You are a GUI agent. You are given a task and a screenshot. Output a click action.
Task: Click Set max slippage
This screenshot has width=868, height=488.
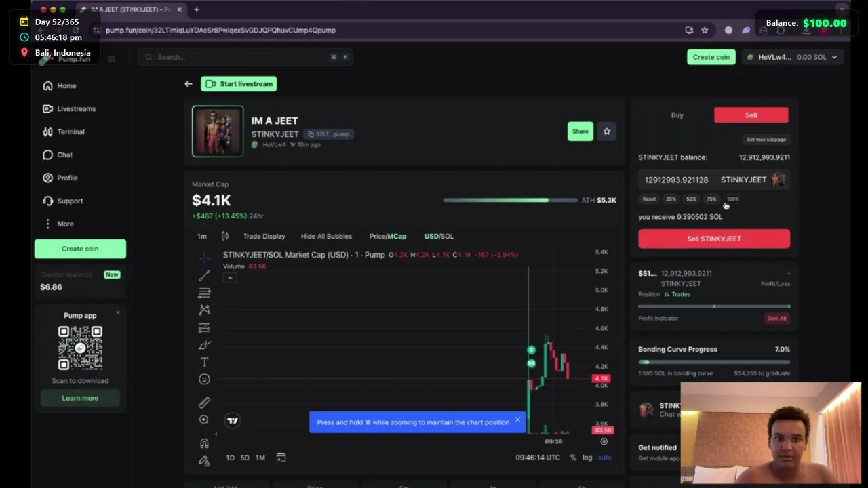coord(766,140)
